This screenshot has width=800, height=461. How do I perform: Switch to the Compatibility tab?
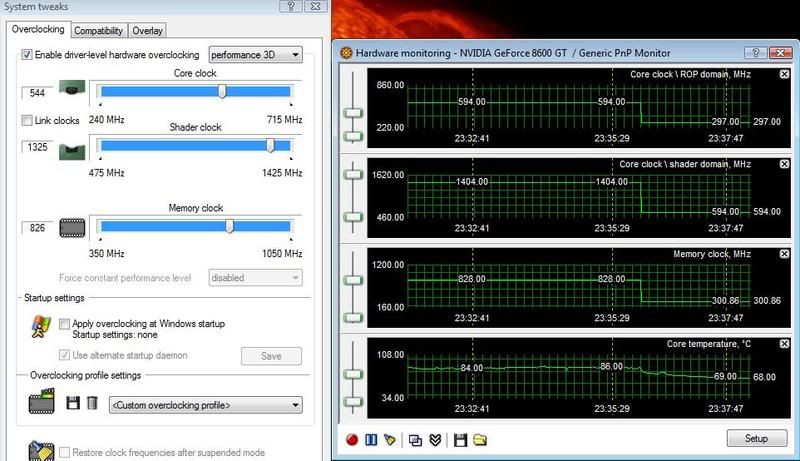pyautogui.click(x=98, y=31)
